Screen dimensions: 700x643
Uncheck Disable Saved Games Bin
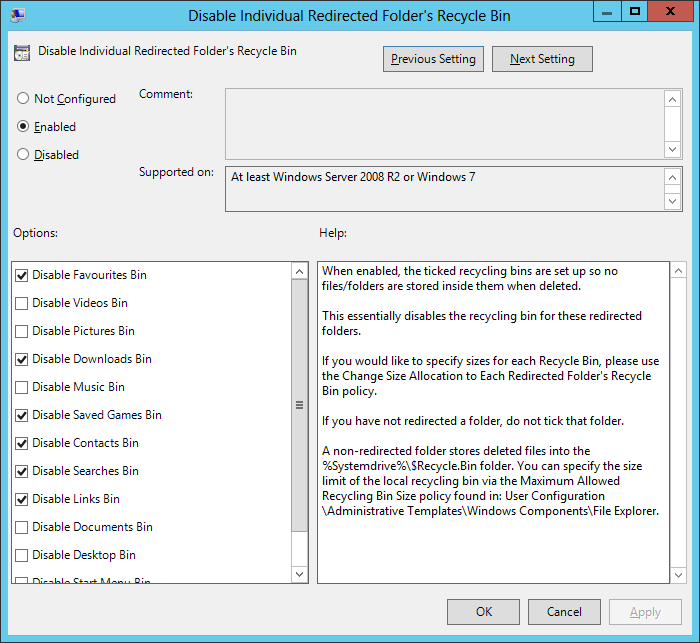coord(21,415)
